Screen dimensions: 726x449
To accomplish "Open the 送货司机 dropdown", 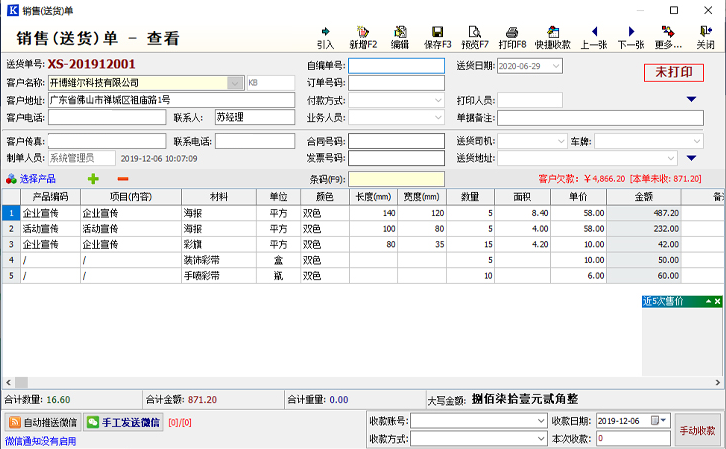I will (561, 141).
